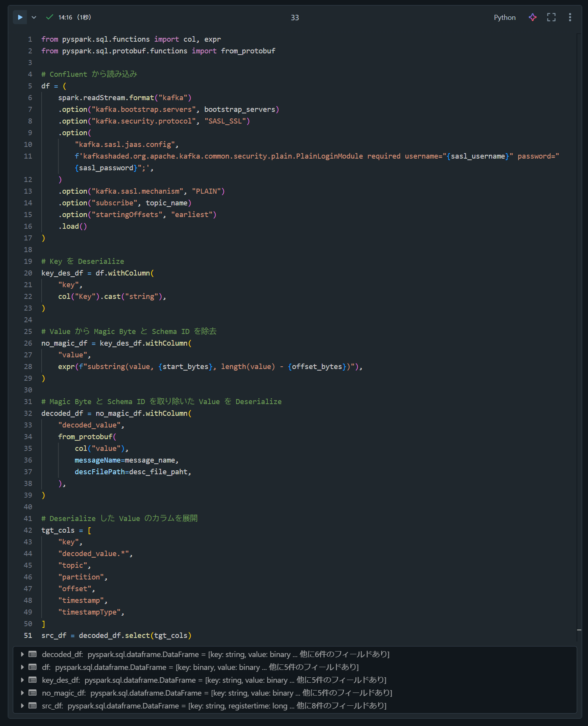Click 'messageName=message_name' argument
The height and width of the screenshot is (726, 588).
click(x=125, y=460)
